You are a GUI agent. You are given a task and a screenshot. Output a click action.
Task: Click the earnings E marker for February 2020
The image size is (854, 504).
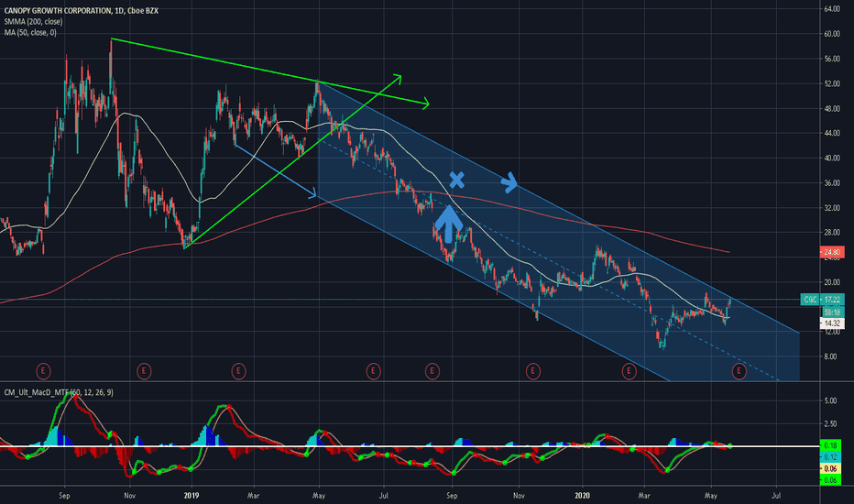coord(630,372)
